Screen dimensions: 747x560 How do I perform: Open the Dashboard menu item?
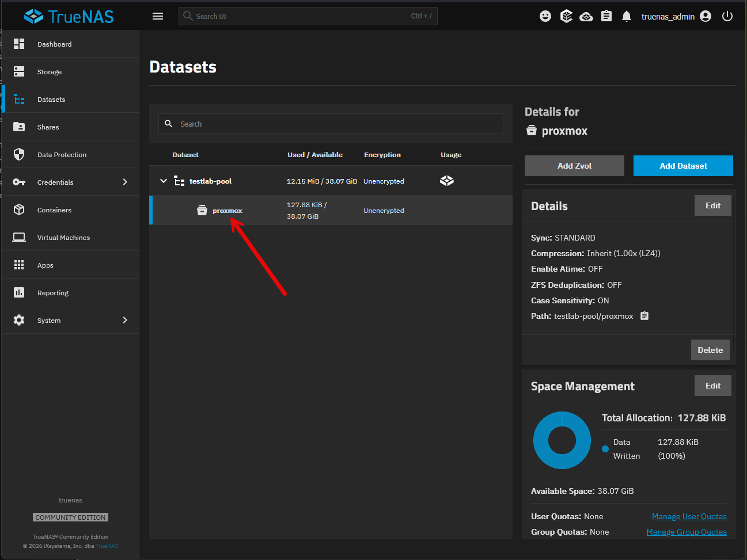[71, 44]
